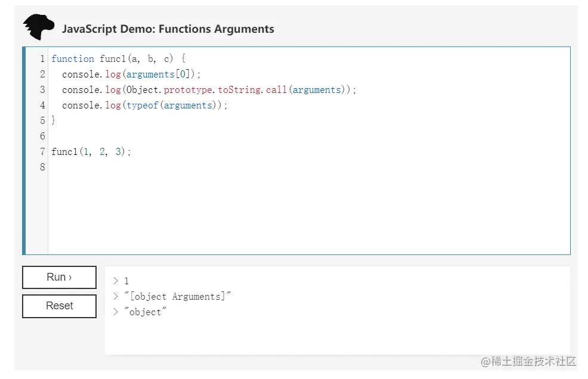The height and width of the screenshot is (379, 588).
Task: Click line number 6 in the gutter
Action: [42, 136]
